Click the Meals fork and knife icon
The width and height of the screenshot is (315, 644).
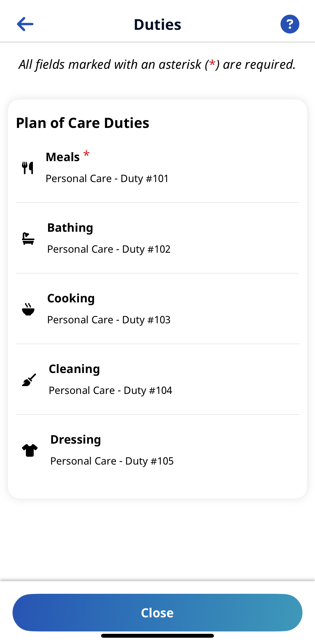[28, 168]
